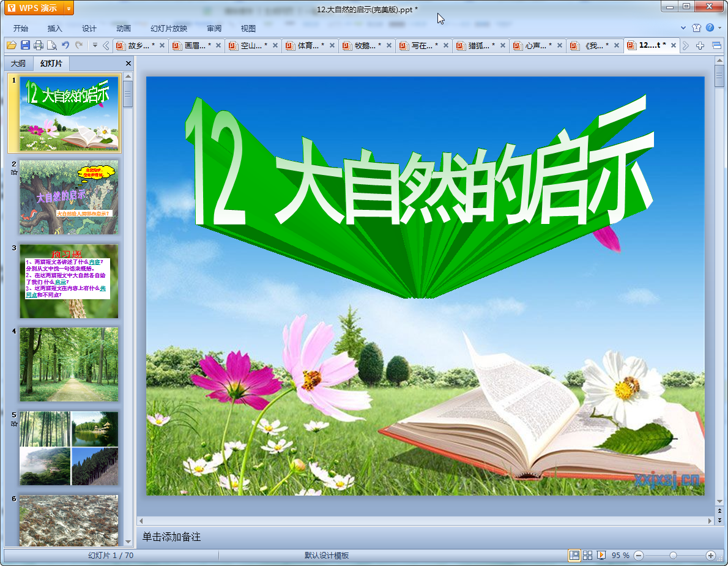728x566 pixels.
Task: Select slide 5 four-photo thumbnail
Action: 69,448
